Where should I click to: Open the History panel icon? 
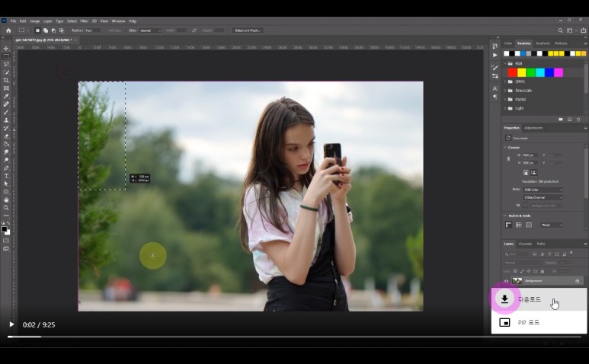(495, 46)
